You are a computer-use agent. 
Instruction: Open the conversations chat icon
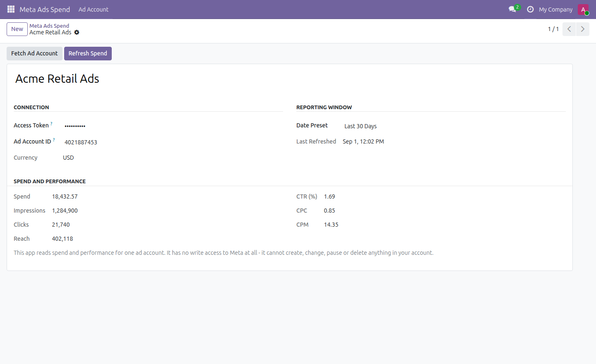(x=512, y=9)
